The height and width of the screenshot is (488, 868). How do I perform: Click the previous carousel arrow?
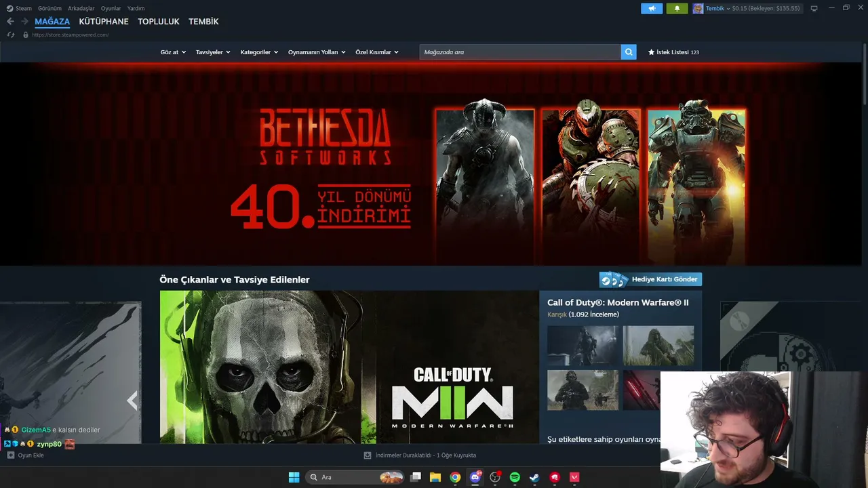132,401
